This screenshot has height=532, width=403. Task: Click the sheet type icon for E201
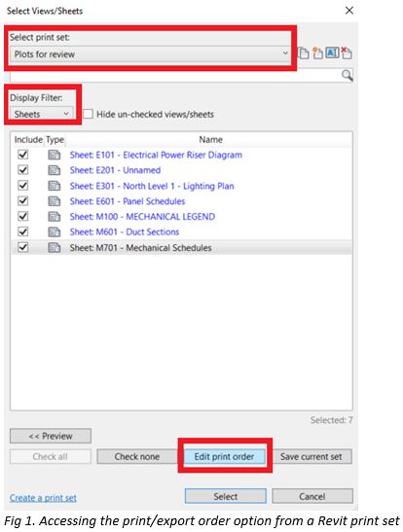point(54,170)
